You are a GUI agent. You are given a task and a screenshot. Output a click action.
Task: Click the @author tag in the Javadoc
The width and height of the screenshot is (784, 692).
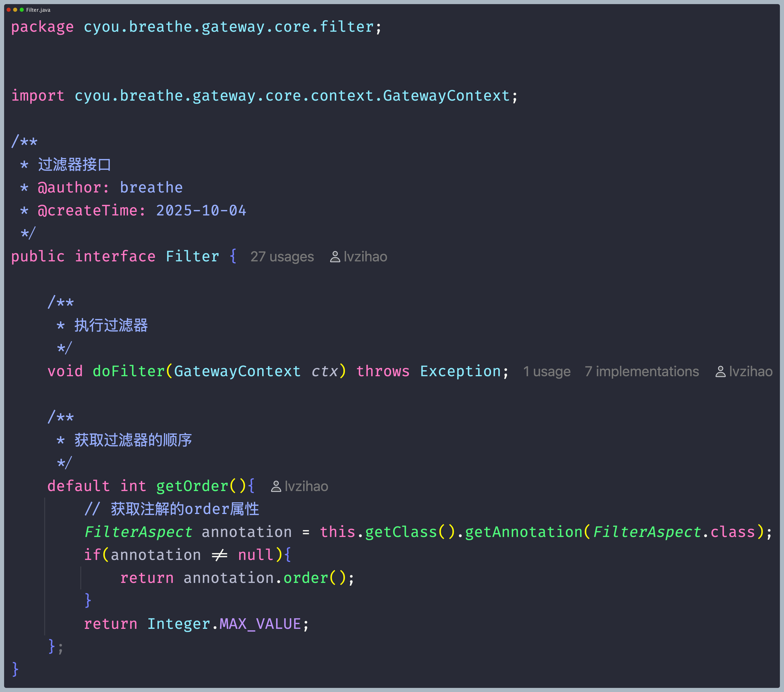click(x=69, y=188)
